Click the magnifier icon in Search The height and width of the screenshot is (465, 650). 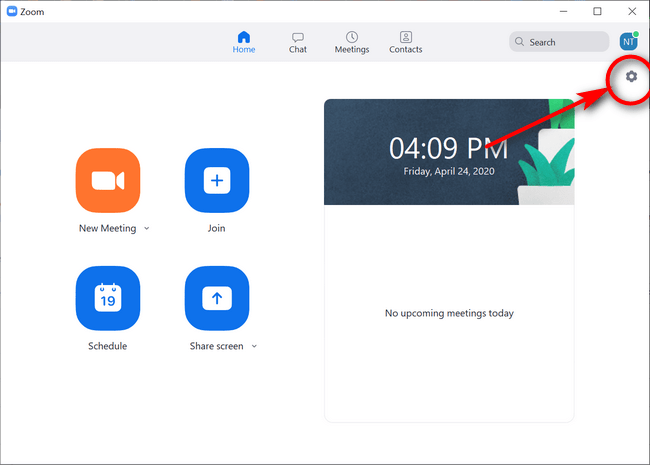tap(519, 42)
